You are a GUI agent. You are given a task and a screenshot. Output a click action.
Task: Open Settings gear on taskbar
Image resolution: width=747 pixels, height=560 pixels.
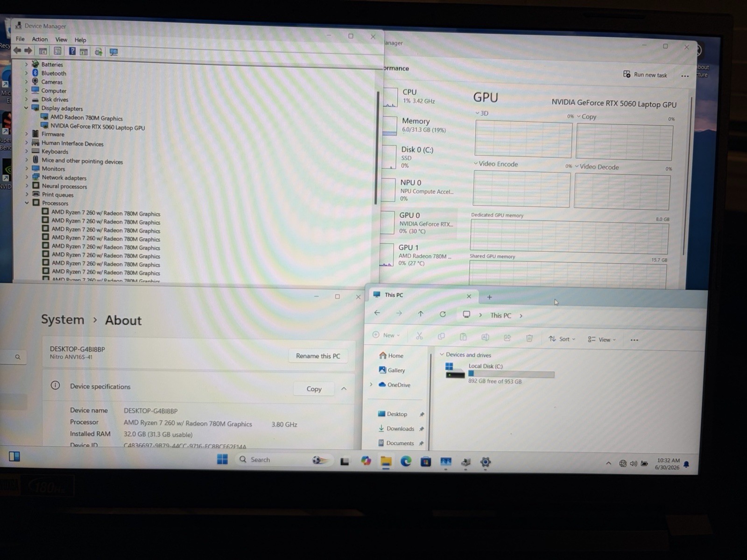[486, 462]
